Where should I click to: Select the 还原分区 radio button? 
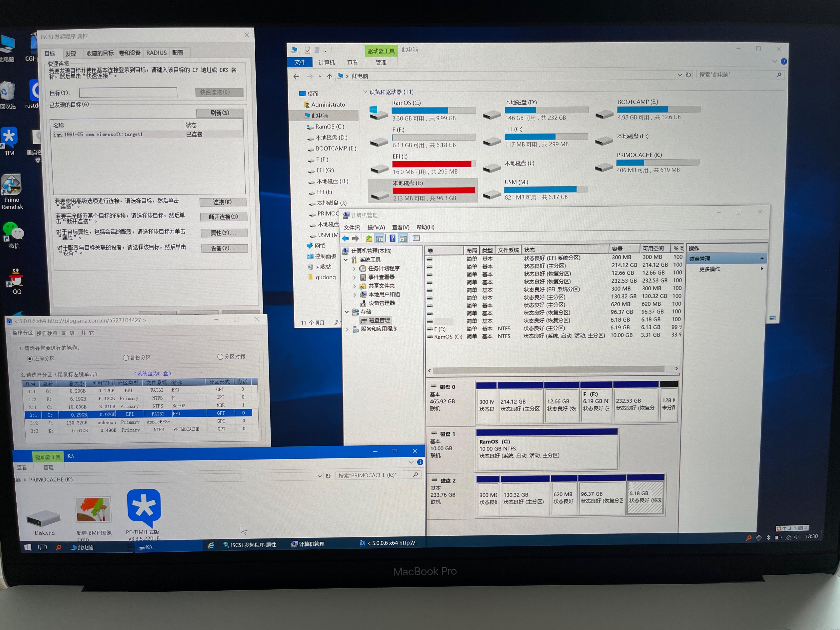[30, 359]
